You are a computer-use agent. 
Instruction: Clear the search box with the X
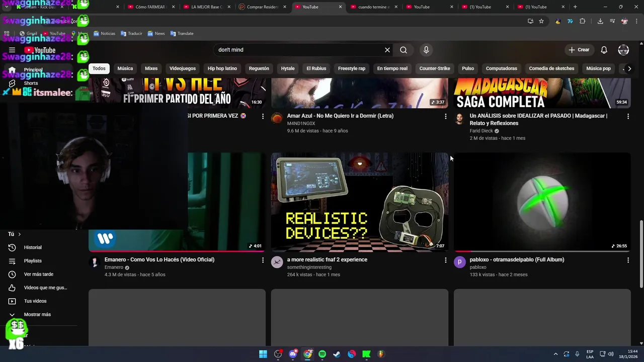(387, 50)
